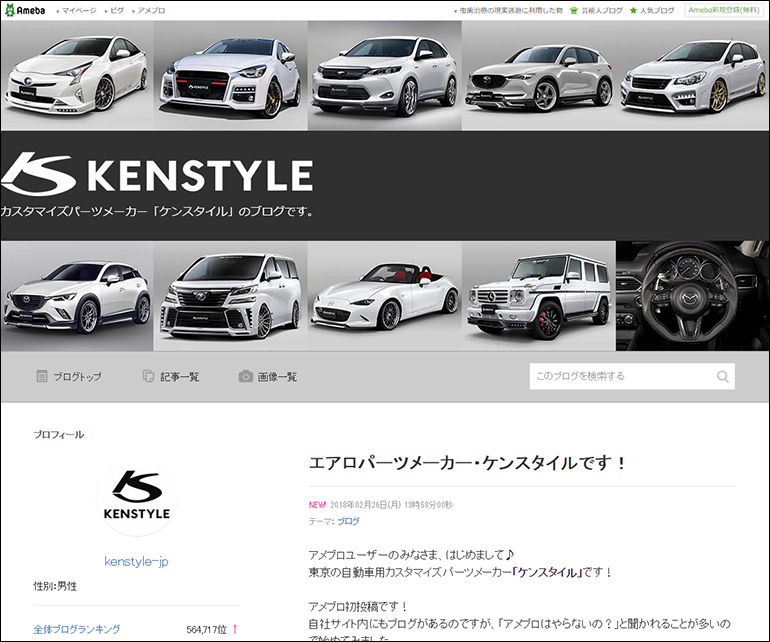Click the Toyota Harrier SUV image
The height and width of the screenshot is (642, 770).
point(385,76)
